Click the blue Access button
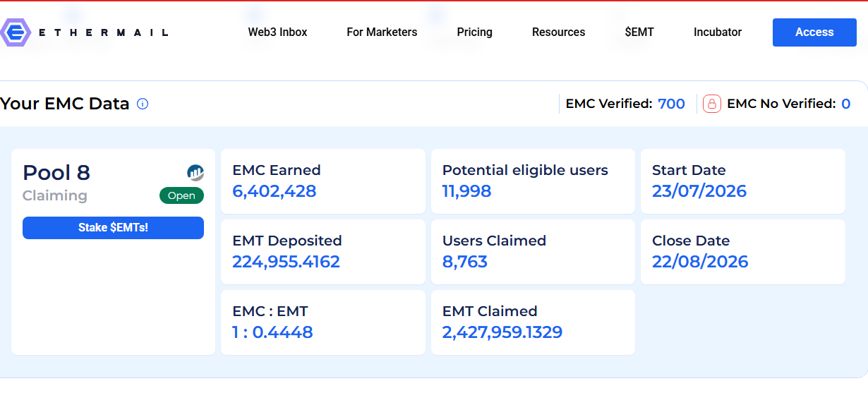 click(814, 32)
